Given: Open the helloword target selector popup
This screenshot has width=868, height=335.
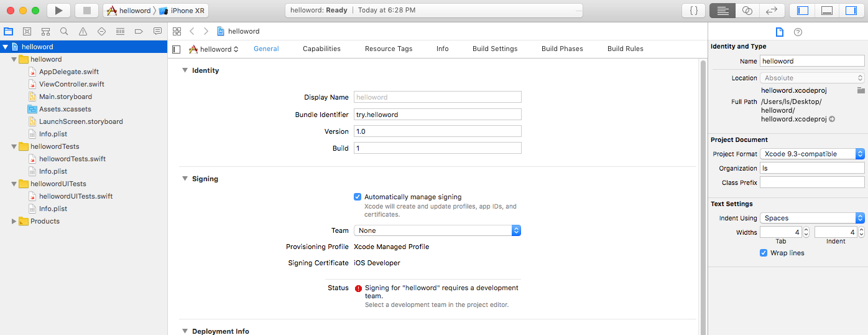Looking at the screenshot, I should (x=214, y=49).
